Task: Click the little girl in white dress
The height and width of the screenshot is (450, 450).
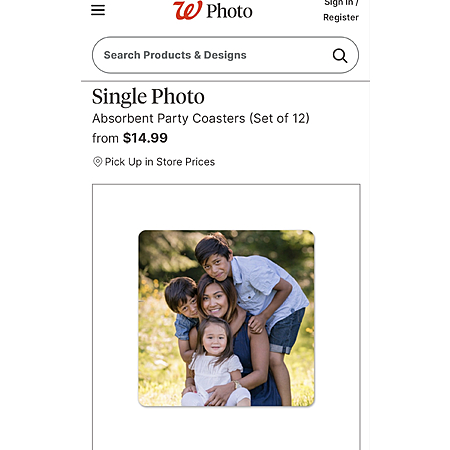Action: (215, 362)
